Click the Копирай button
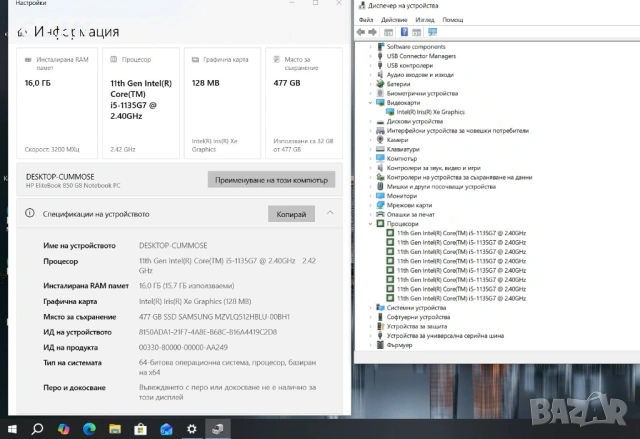Screen dimensions: 640x439 (291, 214)
